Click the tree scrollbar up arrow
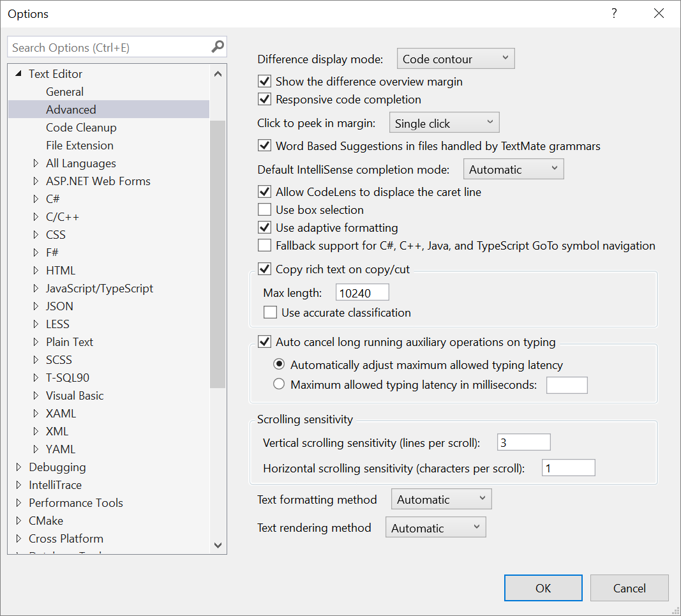Screen dimensions: 681x616 click(218, 74)
